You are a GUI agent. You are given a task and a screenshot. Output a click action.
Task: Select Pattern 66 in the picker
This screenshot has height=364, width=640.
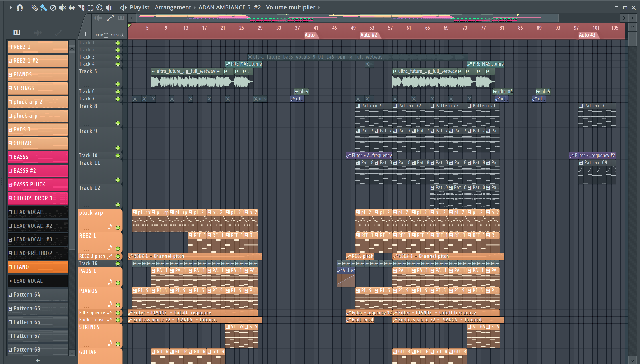coord(38,322)
